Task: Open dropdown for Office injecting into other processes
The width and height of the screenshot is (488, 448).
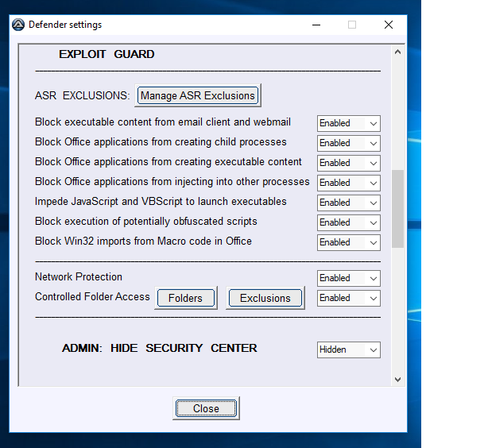Action: 349,183
